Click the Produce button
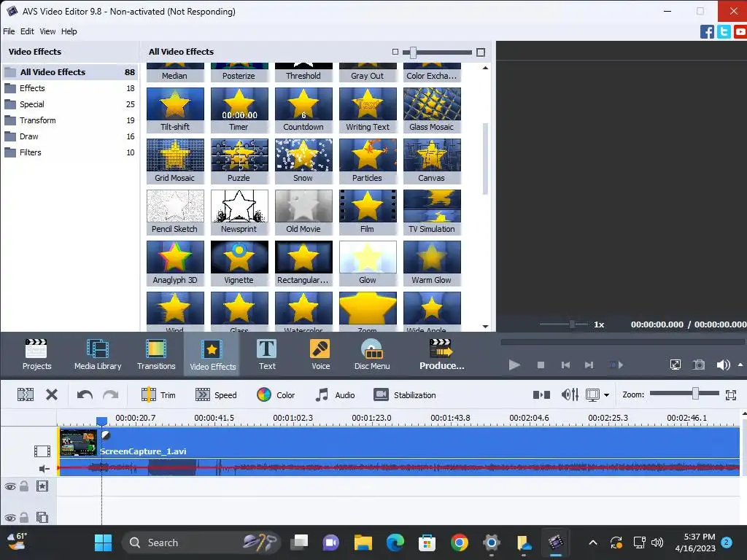The width and height of the screenshot is (747, 560). 441,354
